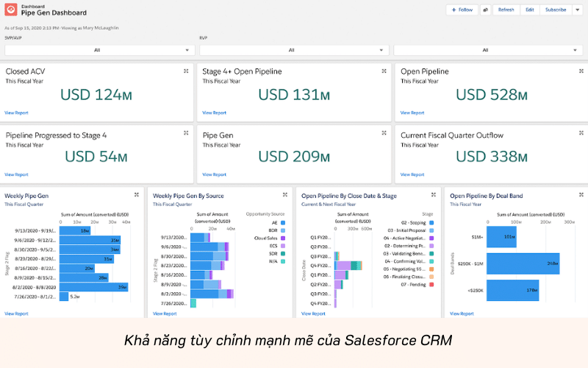Expand the Weekly Pipe Gen chart
This screenshot has height=368, width=588.
coord(137,194)
